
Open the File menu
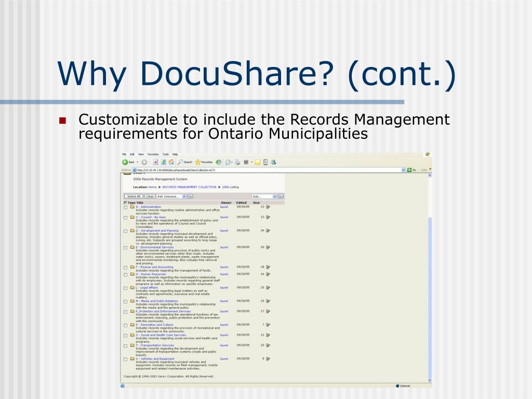tap(124, 154)
